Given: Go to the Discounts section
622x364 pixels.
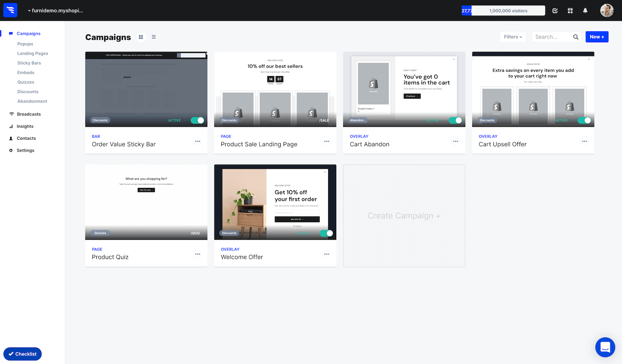Looking at the screenshot, I should click(x=27, y=92).
